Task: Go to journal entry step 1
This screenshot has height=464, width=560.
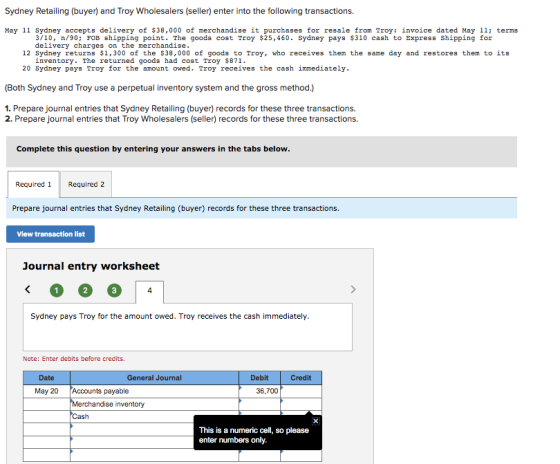Action: [x=56, y=290]
